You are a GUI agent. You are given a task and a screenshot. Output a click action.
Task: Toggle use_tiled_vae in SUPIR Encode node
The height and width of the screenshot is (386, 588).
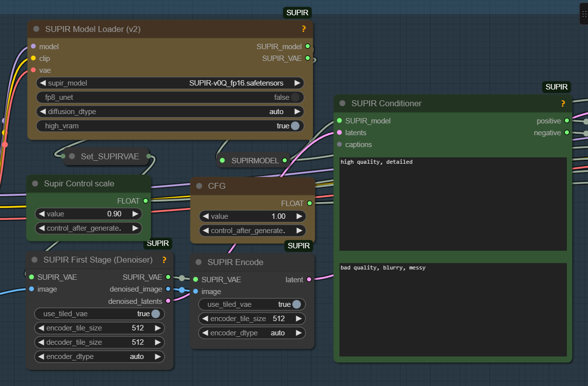[296, 304]
